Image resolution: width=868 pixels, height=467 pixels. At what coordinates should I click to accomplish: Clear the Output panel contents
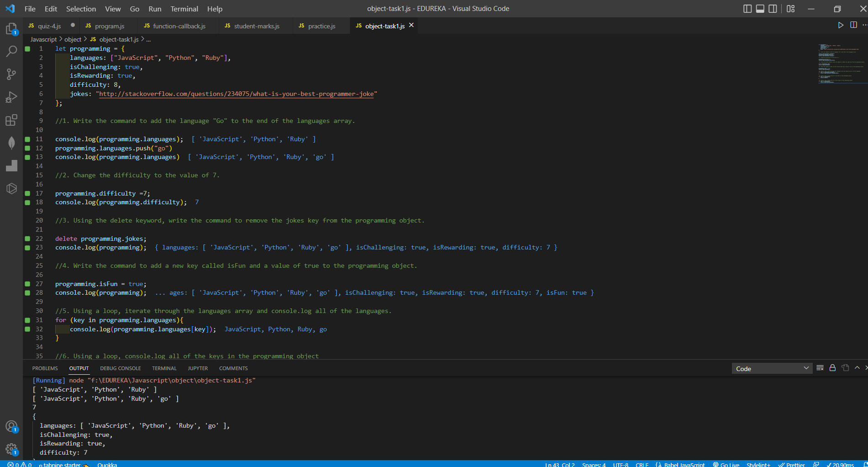pyautogui.click(x=820, y=368)
